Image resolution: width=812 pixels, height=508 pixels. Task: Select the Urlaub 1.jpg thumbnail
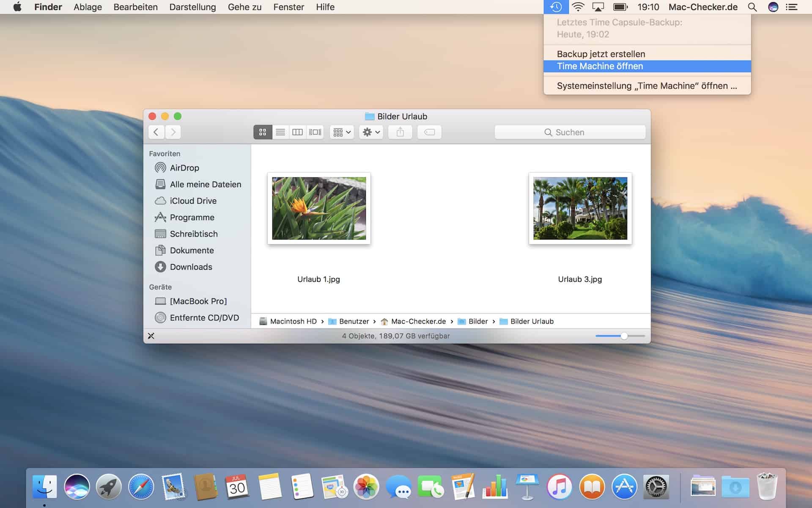(x=319, y=208)
